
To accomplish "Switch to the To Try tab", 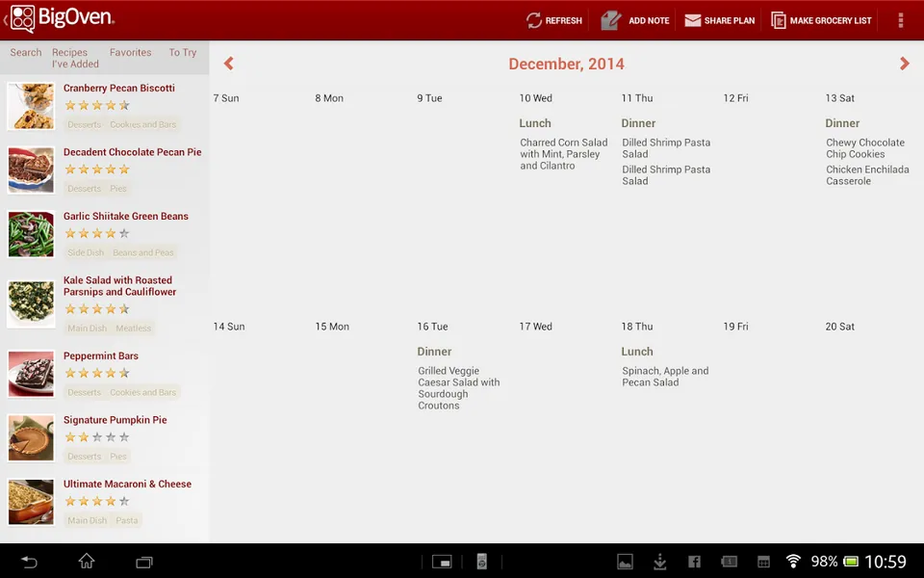I will point(183,52).
